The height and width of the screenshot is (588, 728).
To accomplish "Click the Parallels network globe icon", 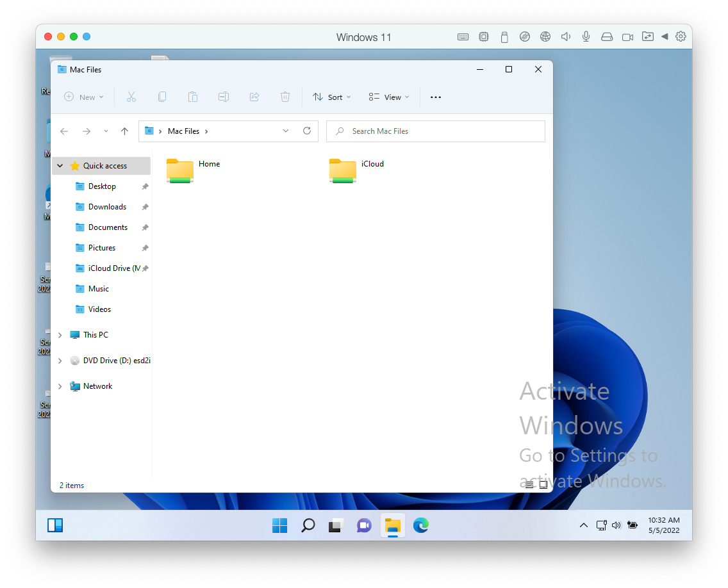I will tap(545, 37).
